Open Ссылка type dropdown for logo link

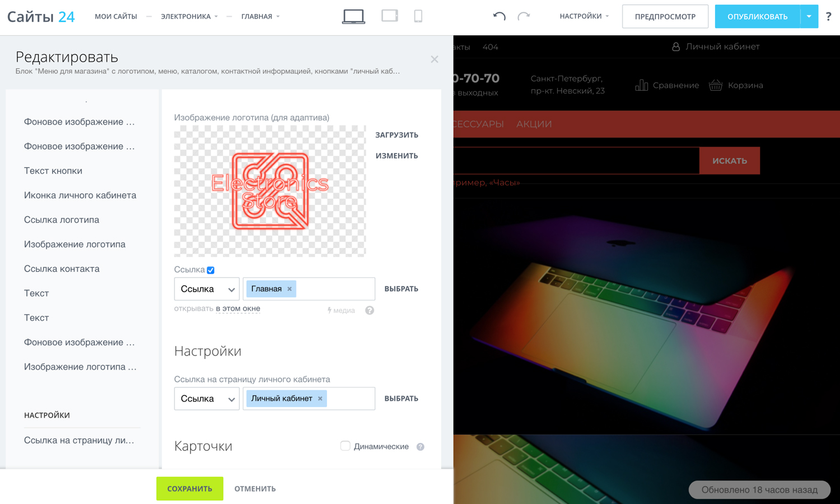207,289
